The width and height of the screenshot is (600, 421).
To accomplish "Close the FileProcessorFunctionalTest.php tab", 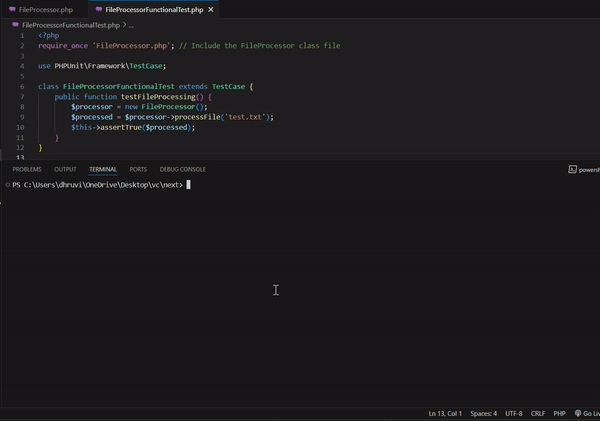I will (211, 10).
